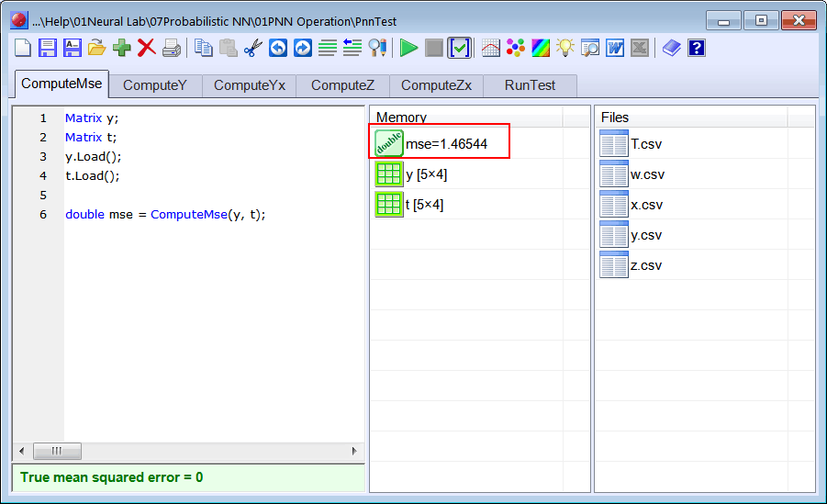Viewport: 827px width, 504px height.
Task: Open the blue book documentation icon
Action: 671,48
